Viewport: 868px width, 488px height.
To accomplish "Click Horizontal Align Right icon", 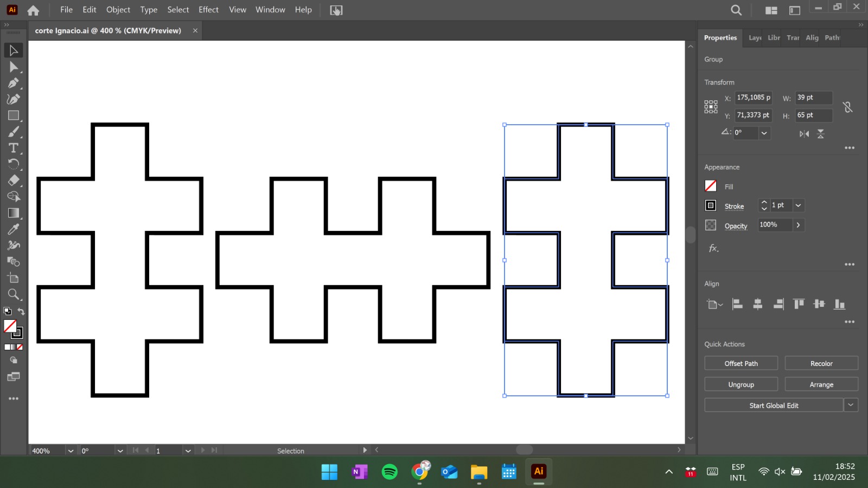I will 778,304.
